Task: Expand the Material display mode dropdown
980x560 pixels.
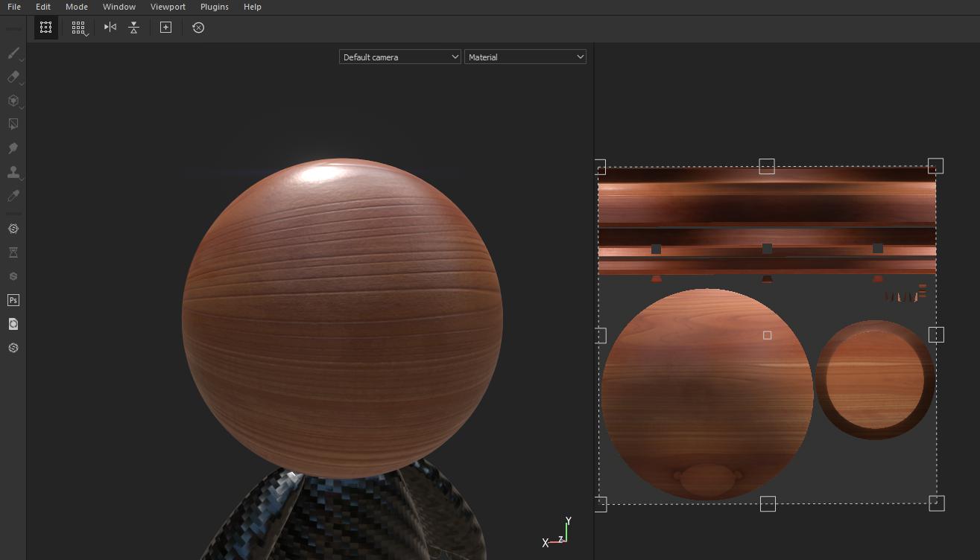Action: click(x=525, y=57)
